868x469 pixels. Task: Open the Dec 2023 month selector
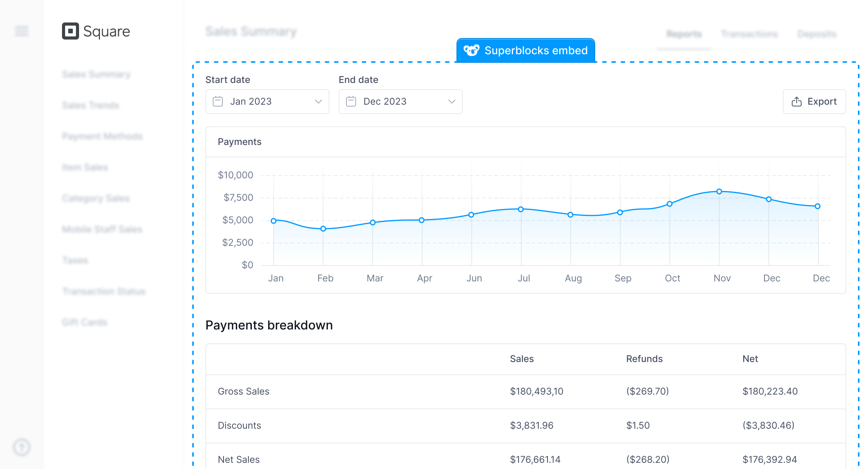click(400, 101)
